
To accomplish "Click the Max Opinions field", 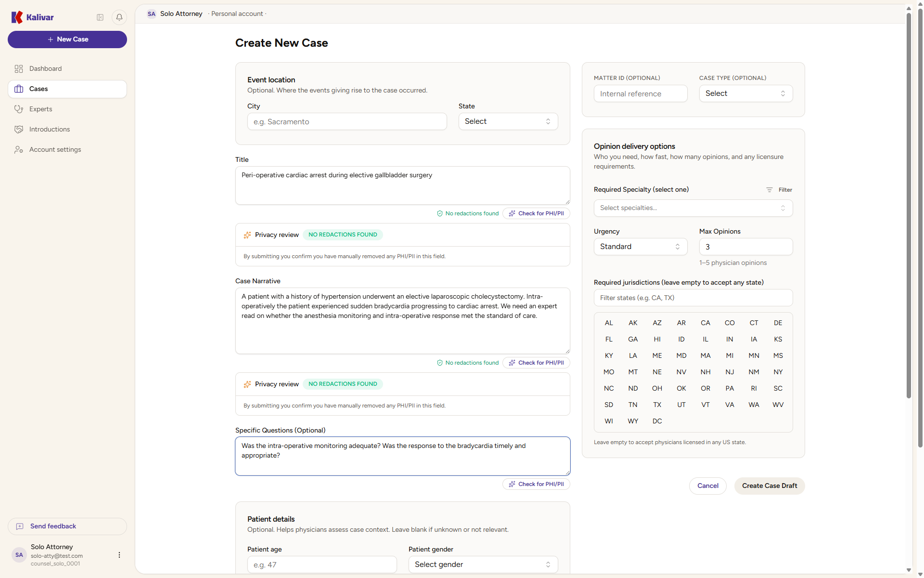I will click(746, 247).
